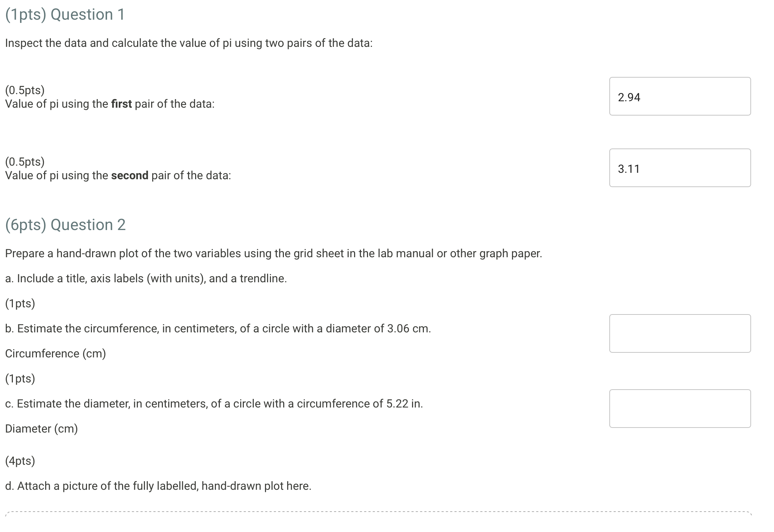Click the bold word "first"
This screenshot has height=532, width=774.
[121, 104]
